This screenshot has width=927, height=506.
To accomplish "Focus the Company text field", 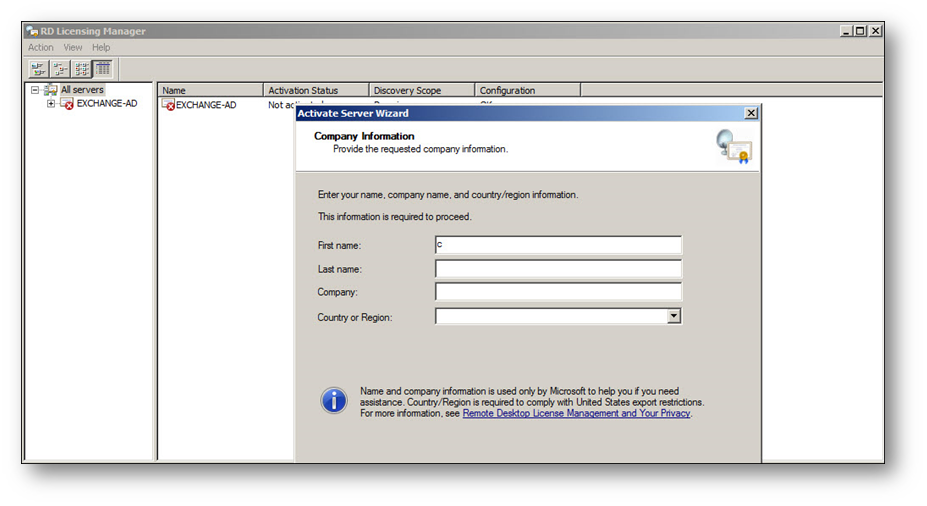I will pos(558,292).
